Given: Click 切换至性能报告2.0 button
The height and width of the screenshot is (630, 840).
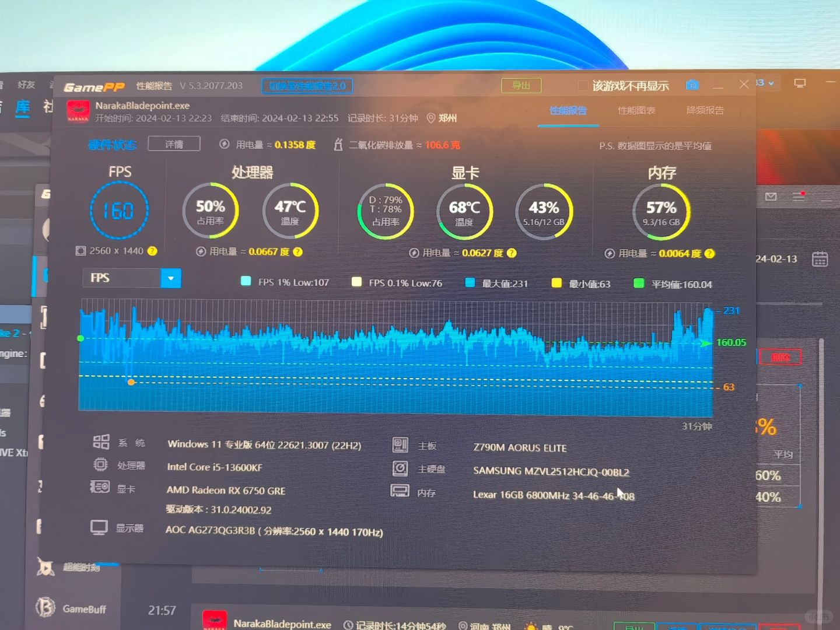Looking at the screenshot, I should point(307,86).
